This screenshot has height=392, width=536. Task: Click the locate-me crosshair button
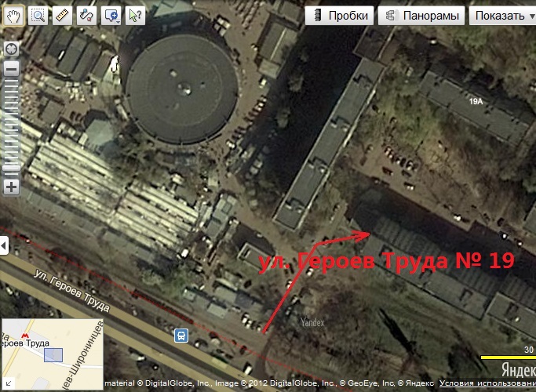click(x=12, y=49)
